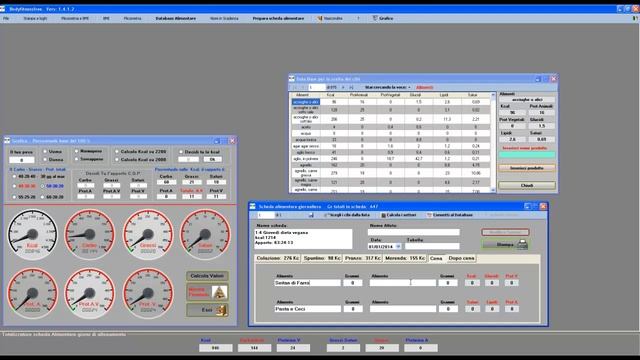Click the Prot.A gauge dial
The image size is (640, 360).
(32, 293)
